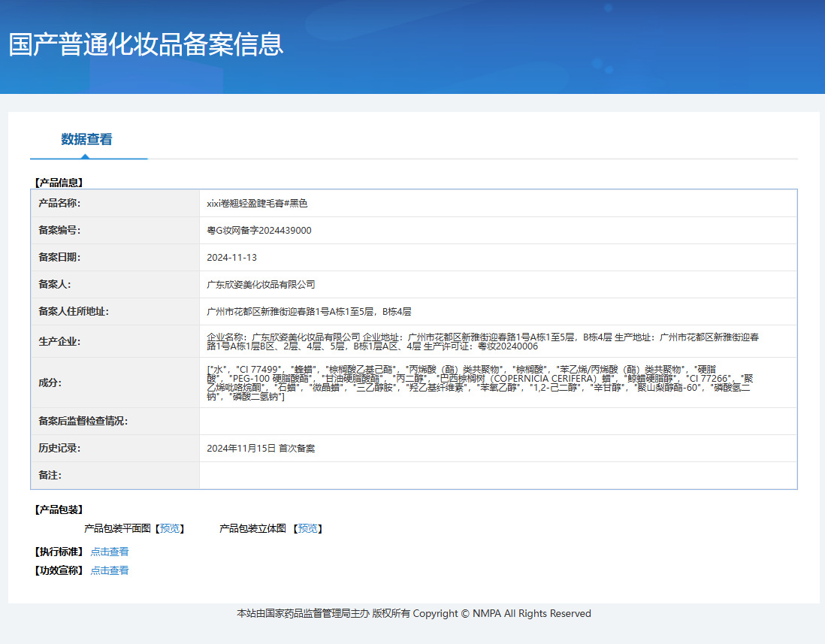Open 预览 link for 产品包装平面图

click(x=169, y=528)
